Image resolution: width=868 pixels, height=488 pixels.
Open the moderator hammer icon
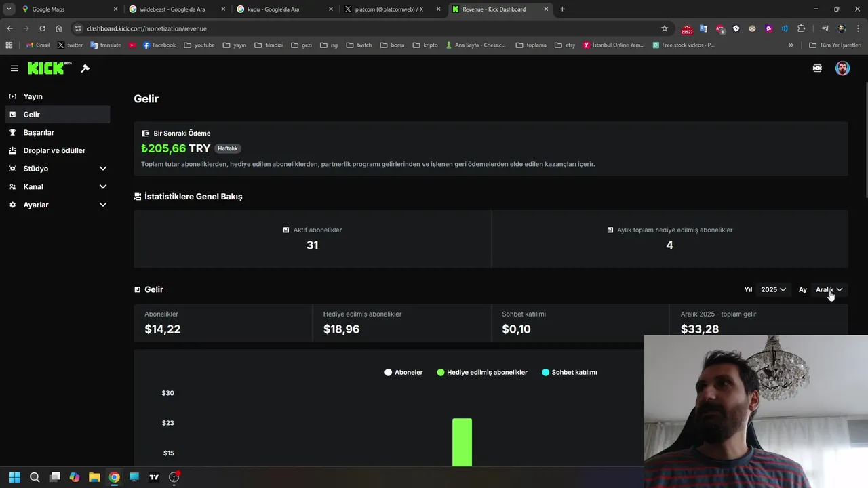85,68
